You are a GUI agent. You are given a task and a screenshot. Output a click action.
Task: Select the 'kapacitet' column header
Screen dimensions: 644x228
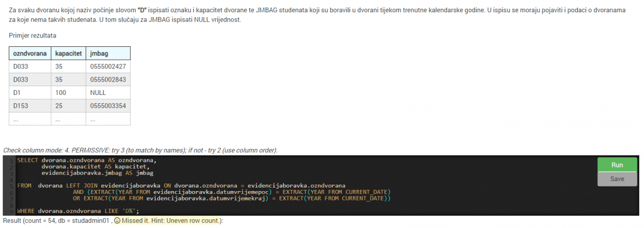(x=68, y=53)
